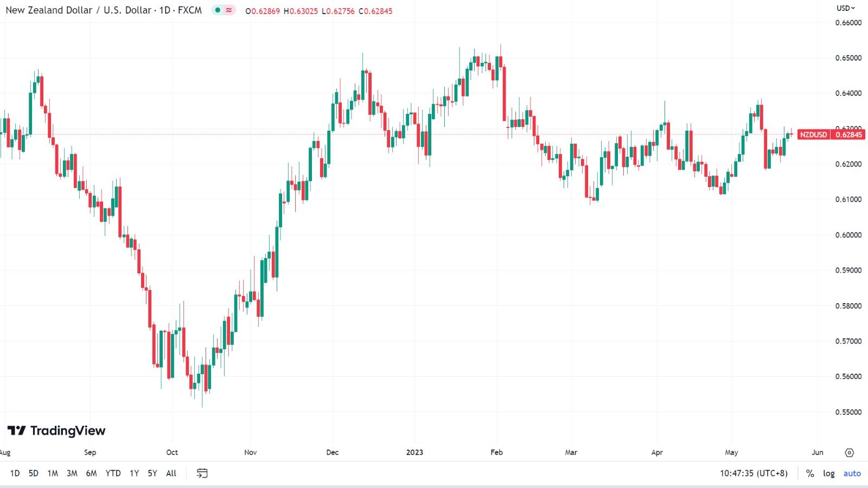Select the 1M time range
The image size is (868, 488).
coord(53,473)
